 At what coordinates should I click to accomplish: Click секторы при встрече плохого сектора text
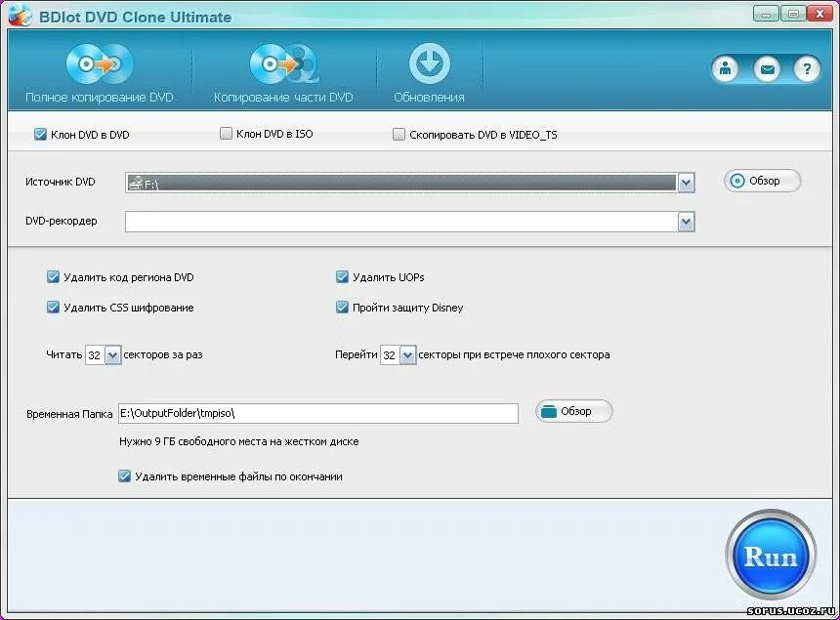(514, 354)
